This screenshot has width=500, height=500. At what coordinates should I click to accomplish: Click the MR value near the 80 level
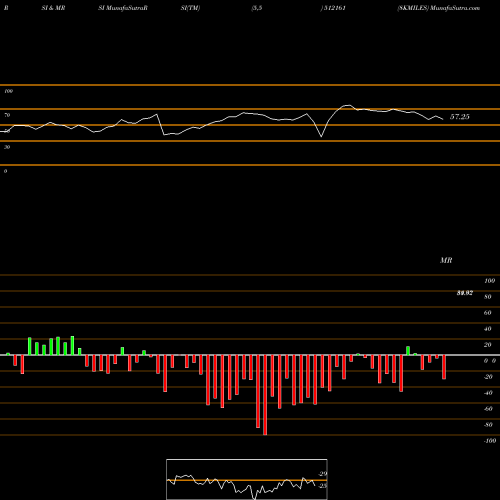coord(465,293)
